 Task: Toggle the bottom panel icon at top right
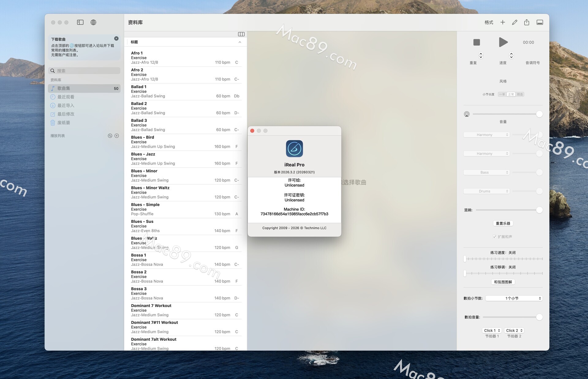coord(540,22)
